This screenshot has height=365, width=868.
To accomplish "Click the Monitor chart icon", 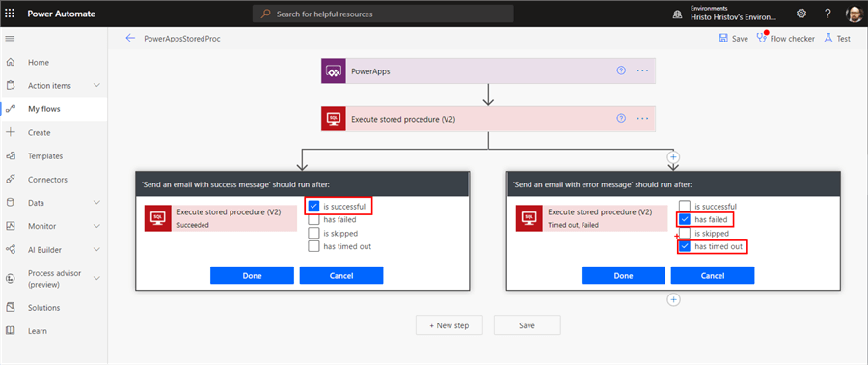I will [10, 226].
